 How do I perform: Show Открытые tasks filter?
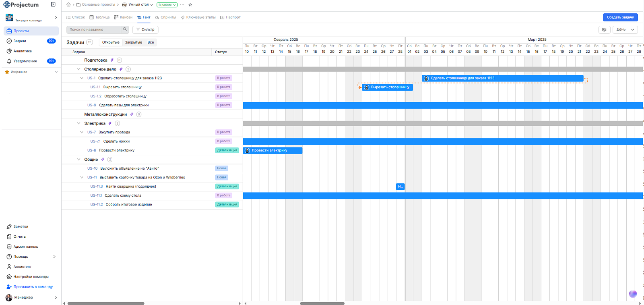pyautogui.click(x=111, y=42)
